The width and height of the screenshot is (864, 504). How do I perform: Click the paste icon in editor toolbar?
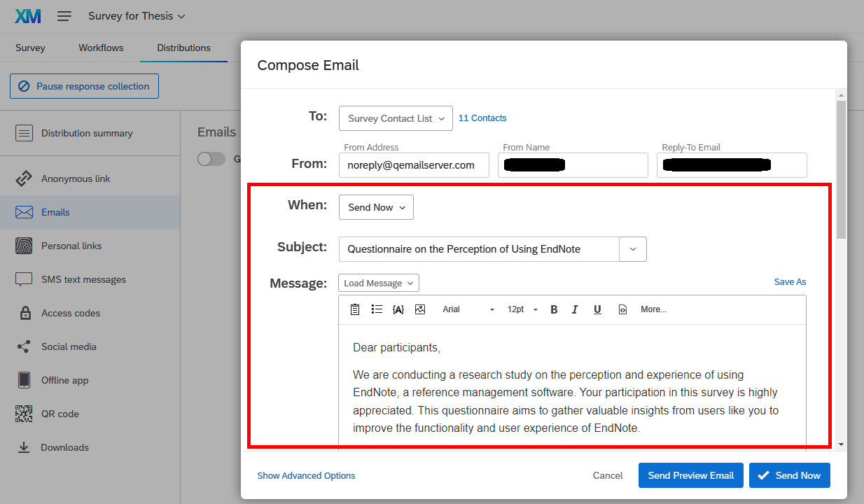click(x=355, y=309)
